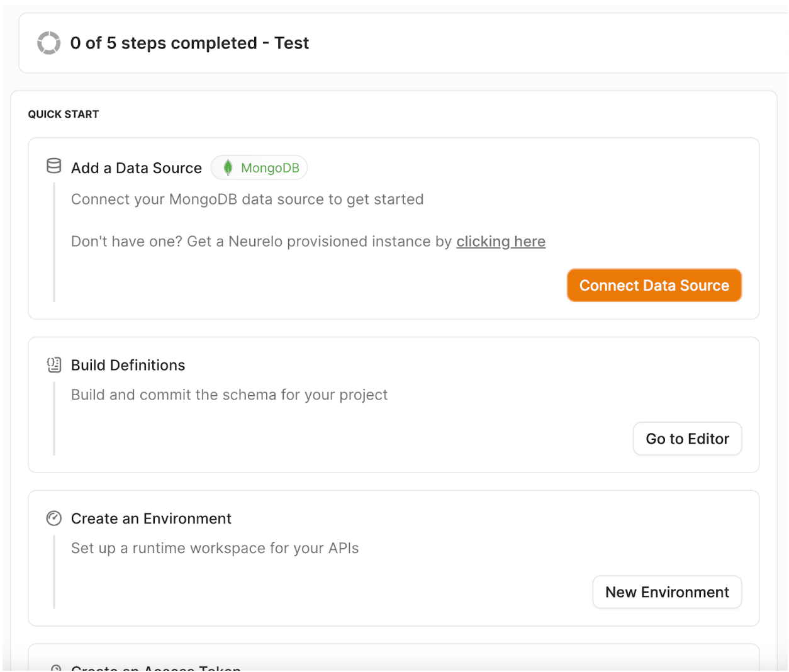This screenshot has width=789, height=672.
Task: Click the database icon beside Add a Data Source
Action: pos(54,166)
